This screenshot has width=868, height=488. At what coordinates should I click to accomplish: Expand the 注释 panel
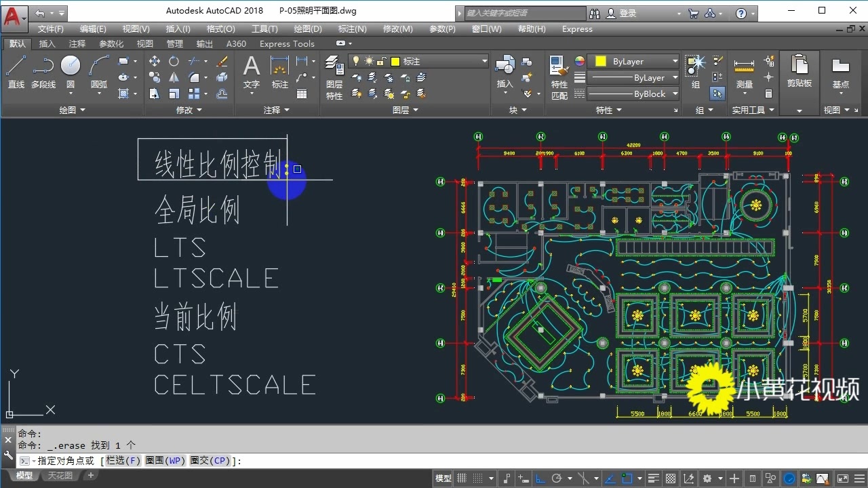[x=277, y=110]
